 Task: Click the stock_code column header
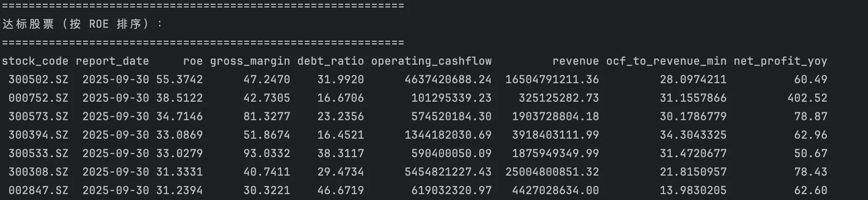pos(35,61)
